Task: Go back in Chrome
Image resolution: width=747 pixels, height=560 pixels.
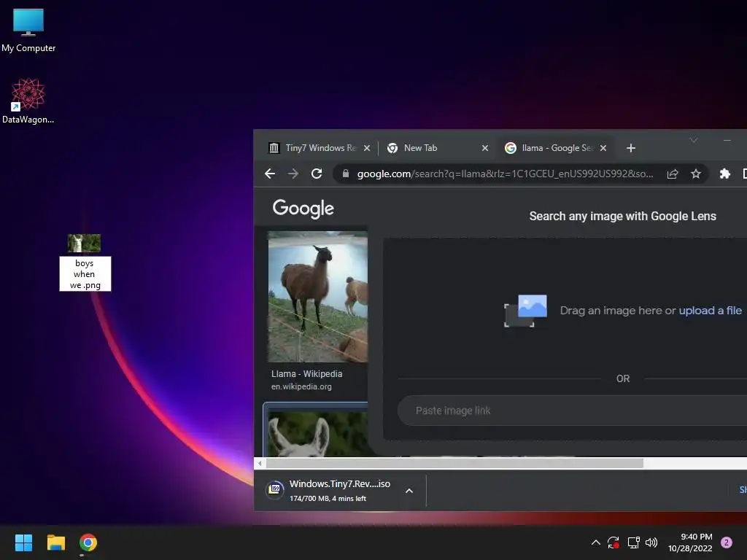Action: tap(270, 174)
